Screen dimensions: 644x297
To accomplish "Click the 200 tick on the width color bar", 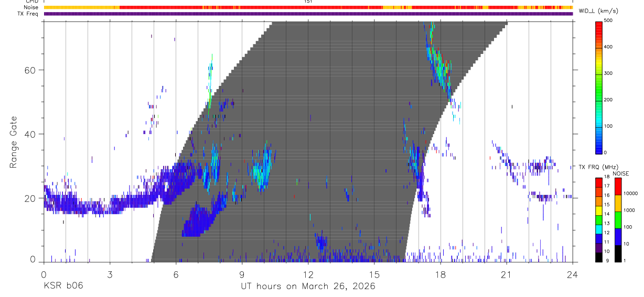I will tap(608, 100).
